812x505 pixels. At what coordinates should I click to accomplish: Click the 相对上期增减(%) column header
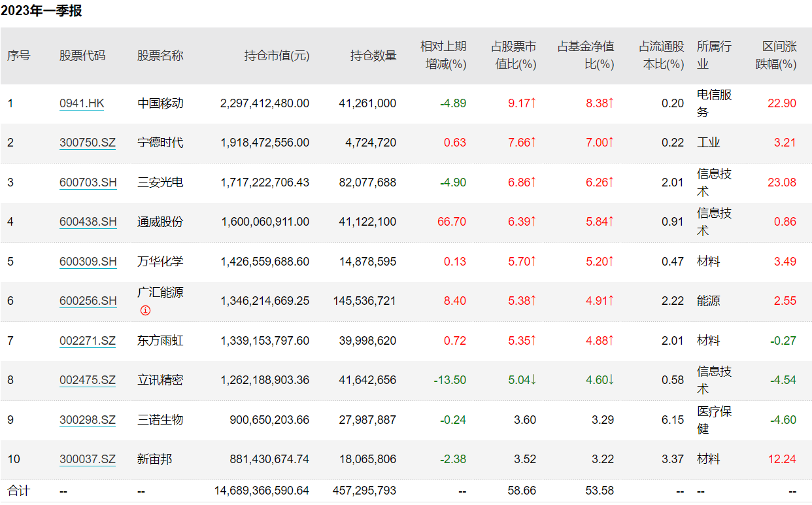tap(443, 56)
